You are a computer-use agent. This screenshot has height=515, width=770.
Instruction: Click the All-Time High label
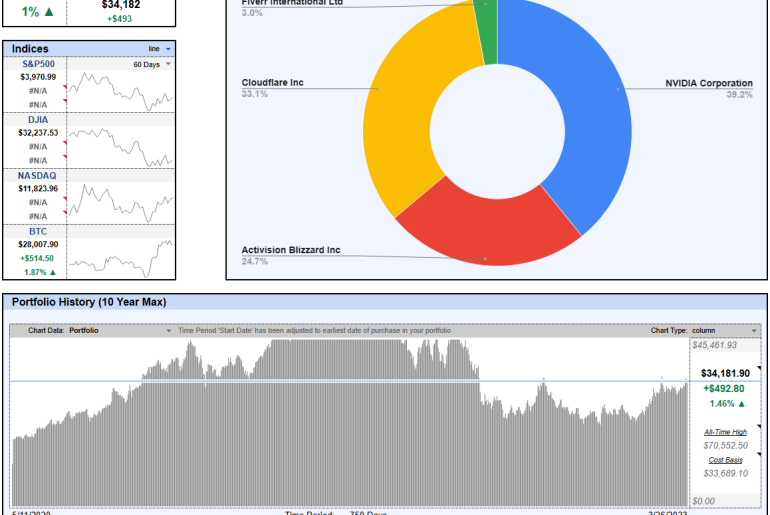[724, 432]
